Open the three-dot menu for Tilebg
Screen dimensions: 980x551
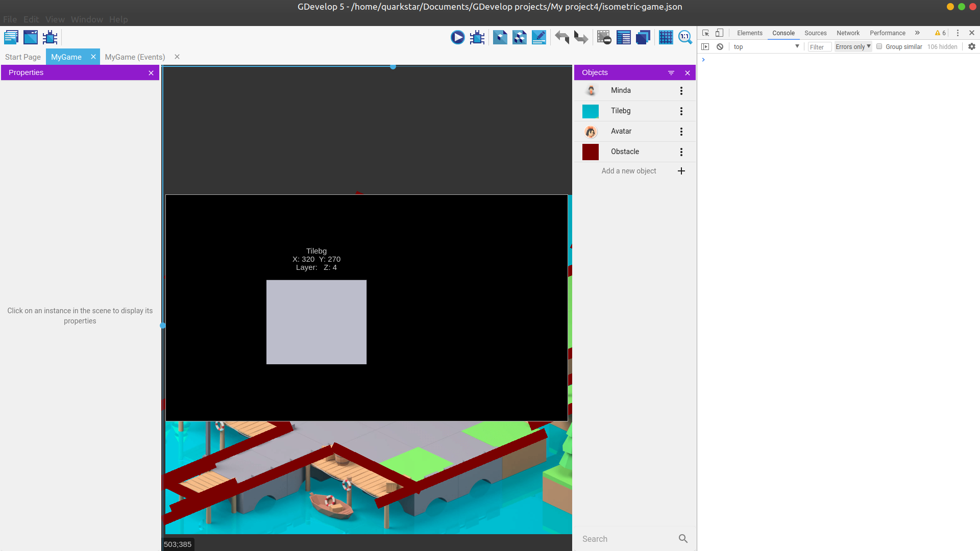click(681, 111)
